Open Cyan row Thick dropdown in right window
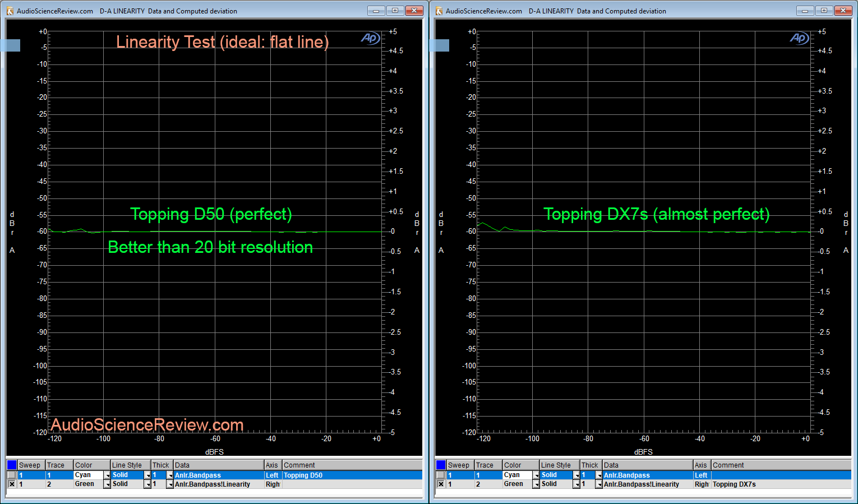 [599, 475]
